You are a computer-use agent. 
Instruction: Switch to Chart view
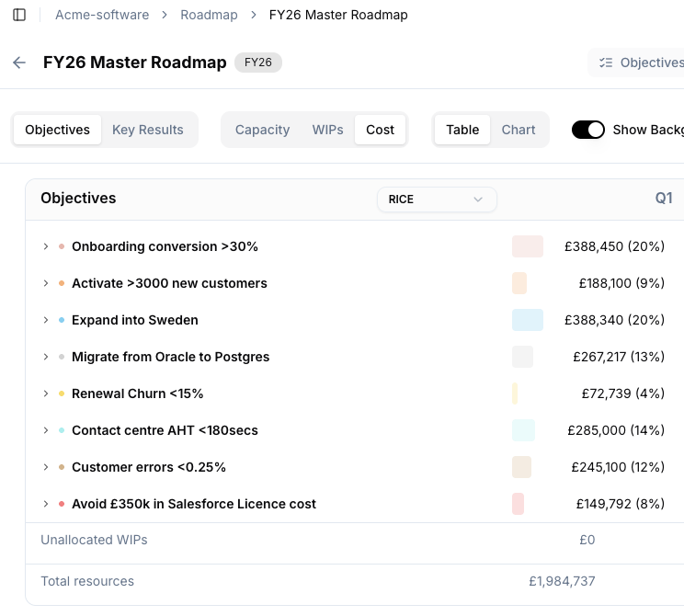click(x=519, y=130)
